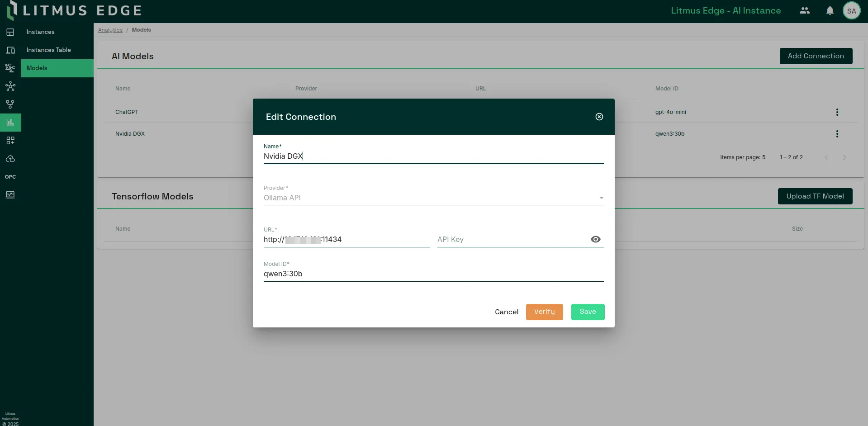This screenshot has height=426, width=868.
Task: Focus the URL input field
Action: [x=347, y=239]
